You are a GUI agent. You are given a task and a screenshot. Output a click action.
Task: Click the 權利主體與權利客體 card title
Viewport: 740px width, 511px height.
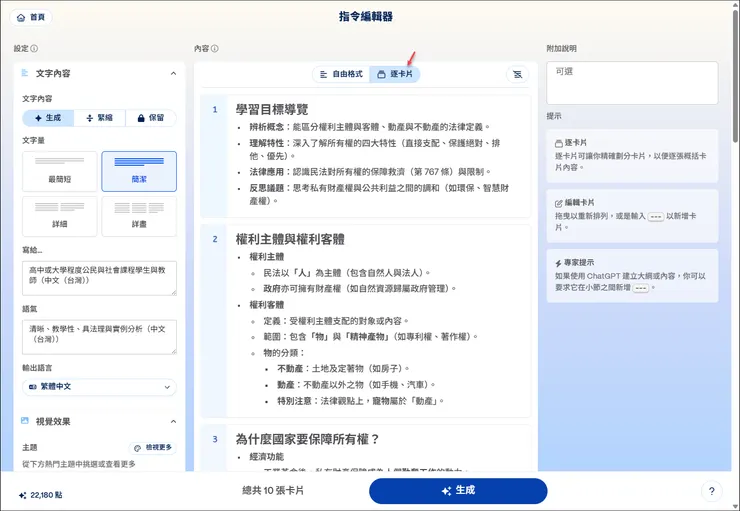tap(290, 239)
